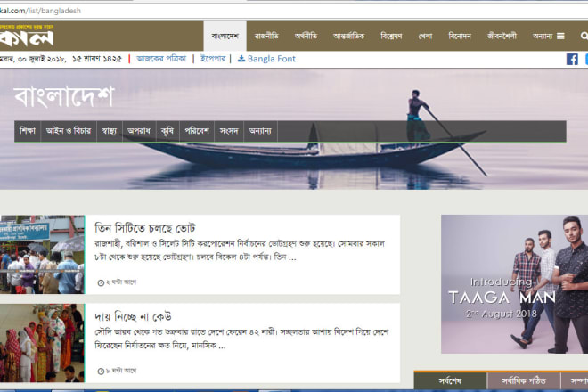Viewport: 588px width, 392px height.
Task: Go to the আন্তর্জাতিক section
Action: (348, 36)
